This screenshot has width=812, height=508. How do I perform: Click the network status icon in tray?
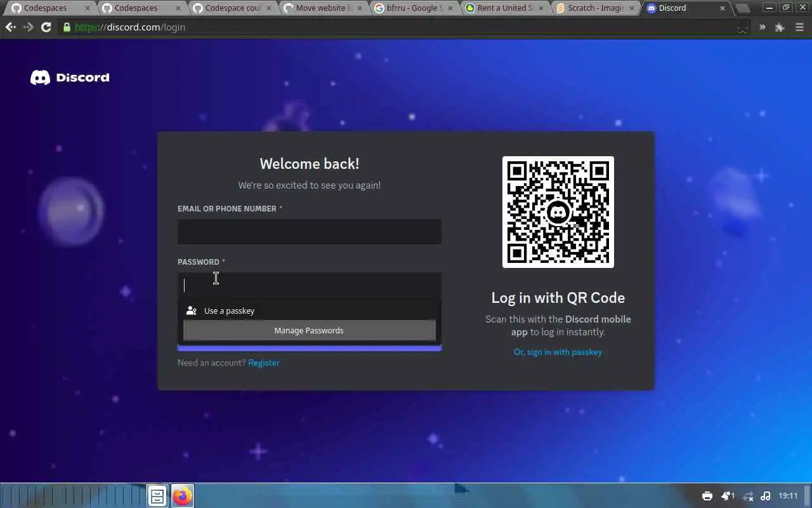coord(748,496)
